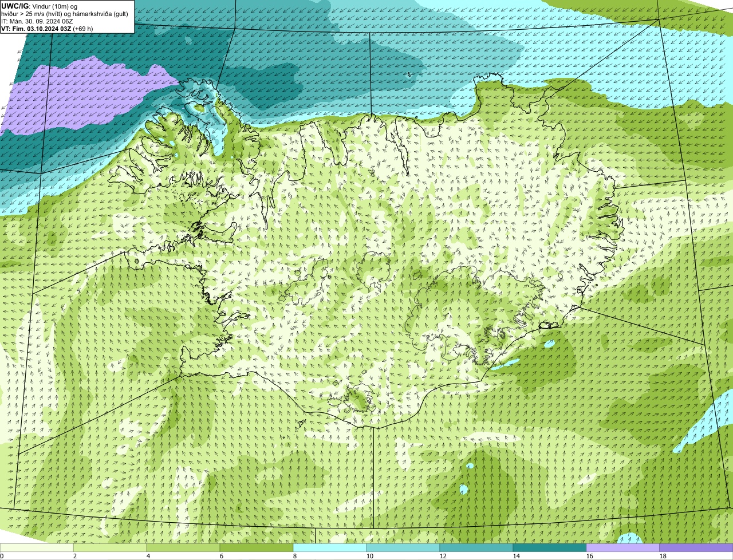Click the 'IT: Mán. 30. 09. 2024 06Z' line

(x=37, y=21)
